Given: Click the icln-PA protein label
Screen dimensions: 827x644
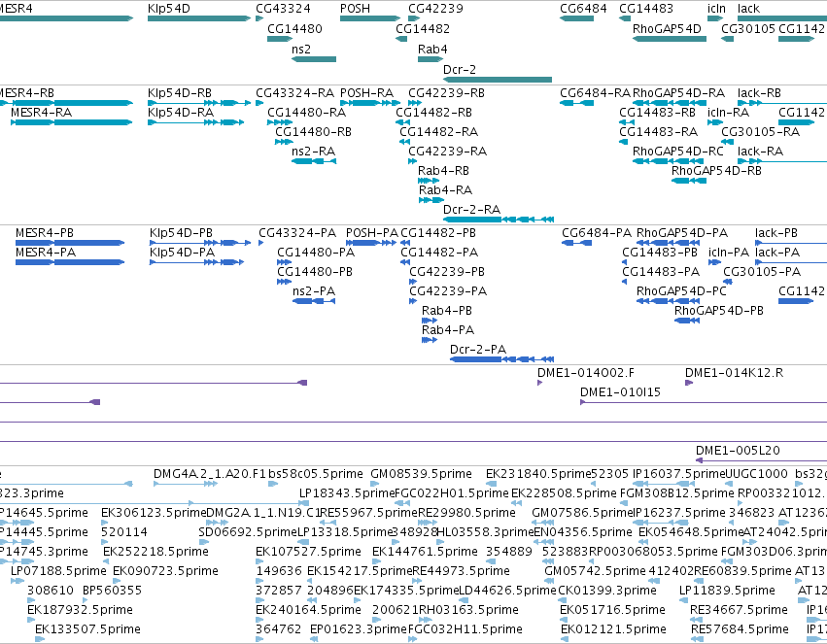Looking at the screenshot, I should 729,253.
